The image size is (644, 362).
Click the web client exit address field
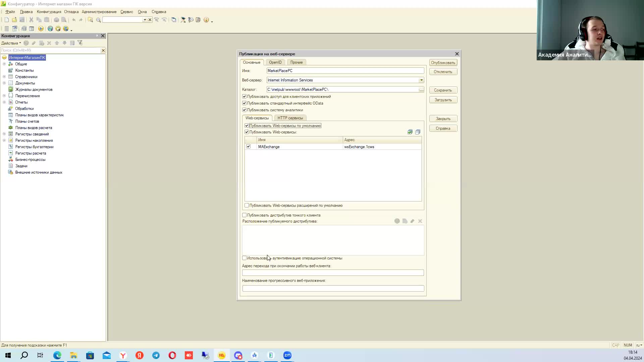(x=333, y=273)
